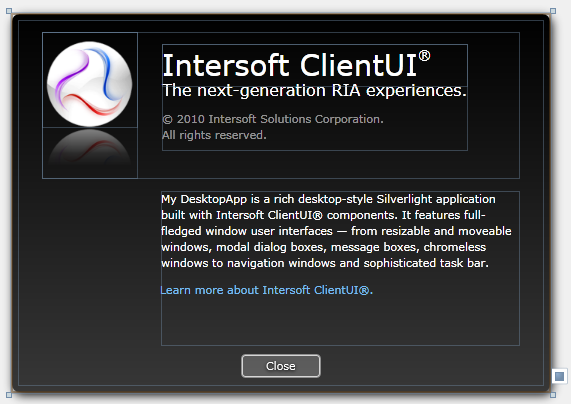
Task: Click the line built with Intersoft ClientUI components
Action: click(323, 215)
